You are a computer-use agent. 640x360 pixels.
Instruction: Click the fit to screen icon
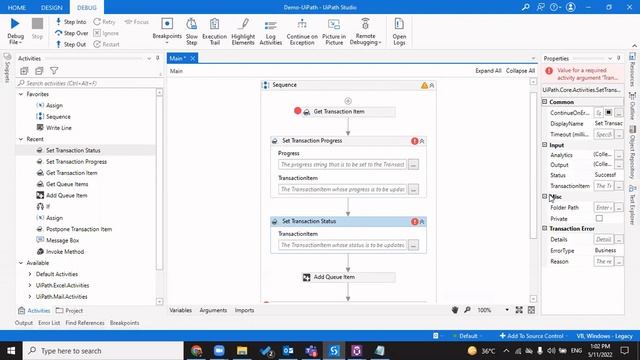[519, 310]
